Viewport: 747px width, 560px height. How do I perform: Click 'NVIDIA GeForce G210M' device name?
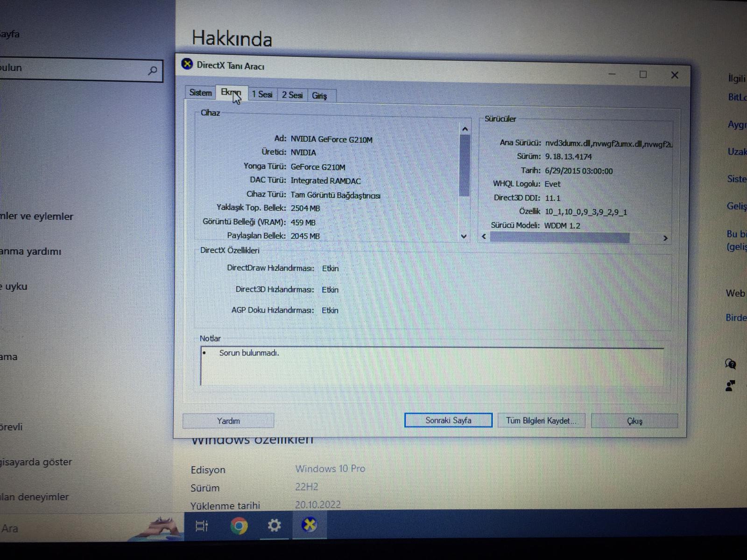331,140
